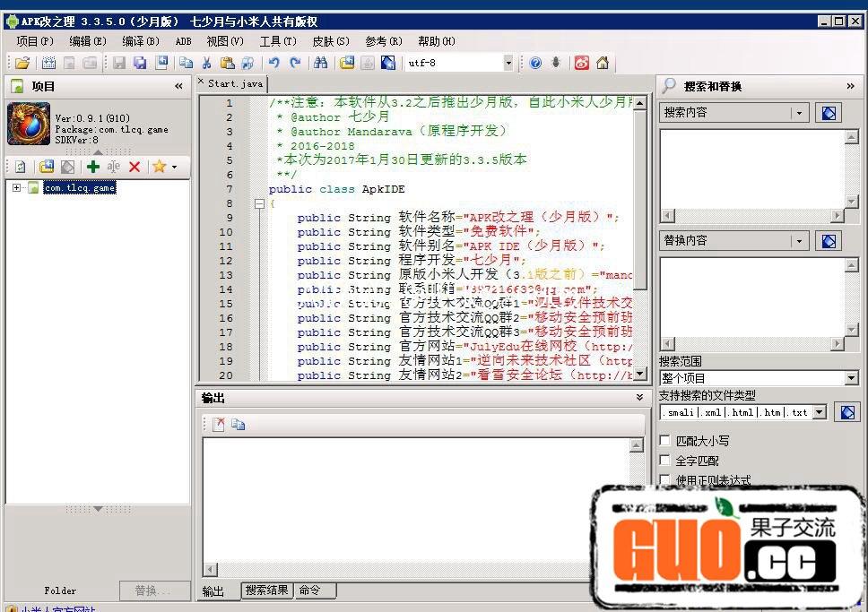Click the undo arrow icon
The height and width of the screenshot is (612, 868).
(x=274, y=63)
